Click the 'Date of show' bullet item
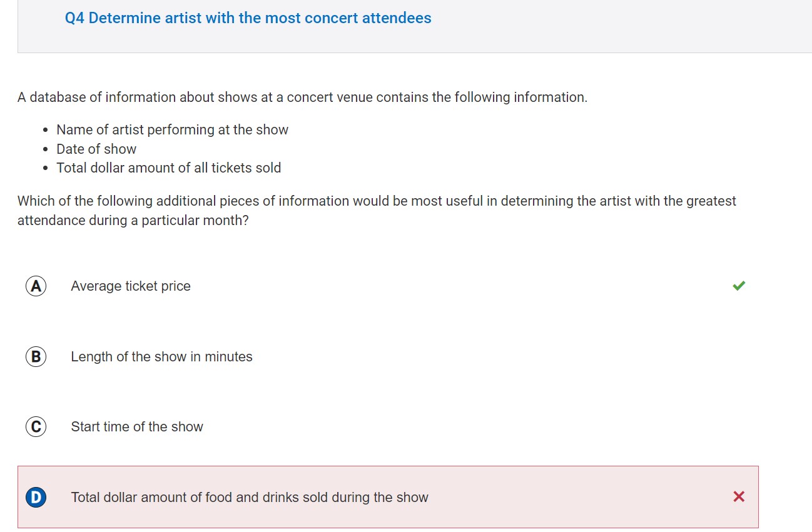Image resolution: width=812 pixels, height=532 pixels. 96,149
